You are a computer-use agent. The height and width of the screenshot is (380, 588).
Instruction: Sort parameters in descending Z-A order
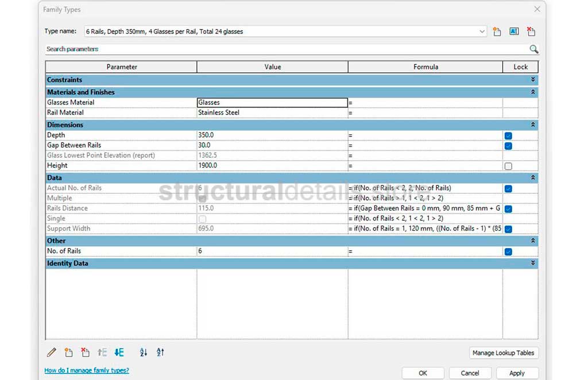[160, 352]
